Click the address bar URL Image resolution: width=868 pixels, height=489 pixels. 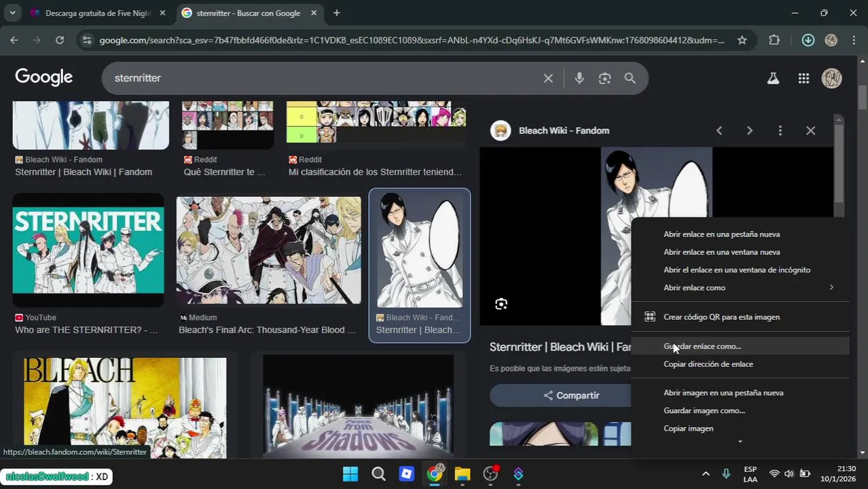tap(412, 40)
